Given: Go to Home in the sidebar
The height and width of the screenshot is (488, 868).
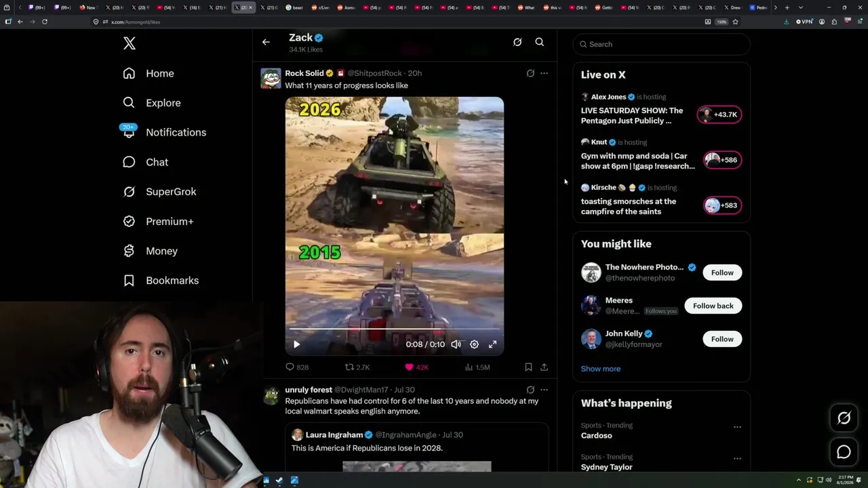Looking at the screenshot, I should [x=149, y=73].
